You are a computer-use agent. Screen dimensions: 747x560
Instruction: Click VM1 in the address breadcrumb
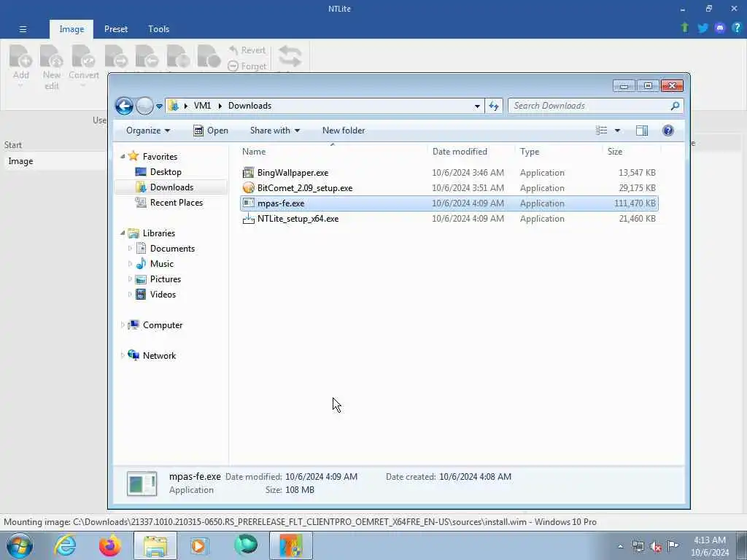202,106
